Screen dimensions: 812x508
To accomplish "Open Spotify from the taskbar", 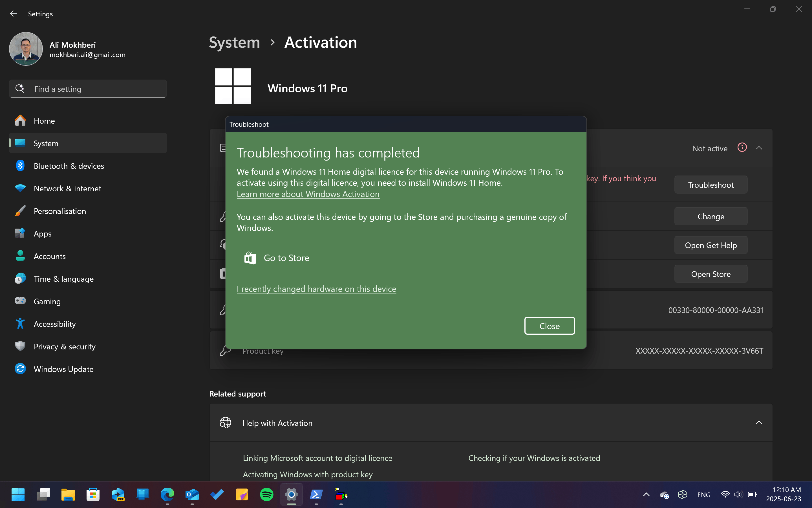I will 267,494.
